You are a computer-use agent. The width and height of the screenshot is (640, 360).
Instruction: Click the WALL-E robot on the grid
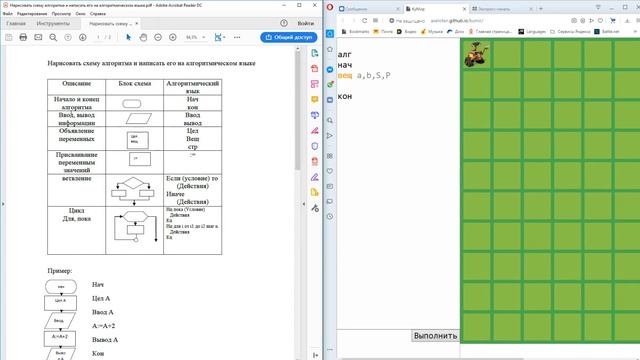476,54
